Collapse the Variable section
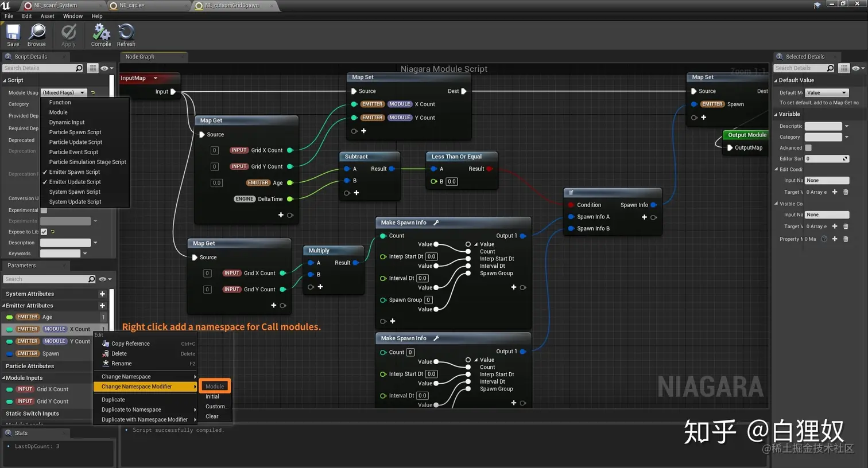868x468 pixels. point(776,114)
